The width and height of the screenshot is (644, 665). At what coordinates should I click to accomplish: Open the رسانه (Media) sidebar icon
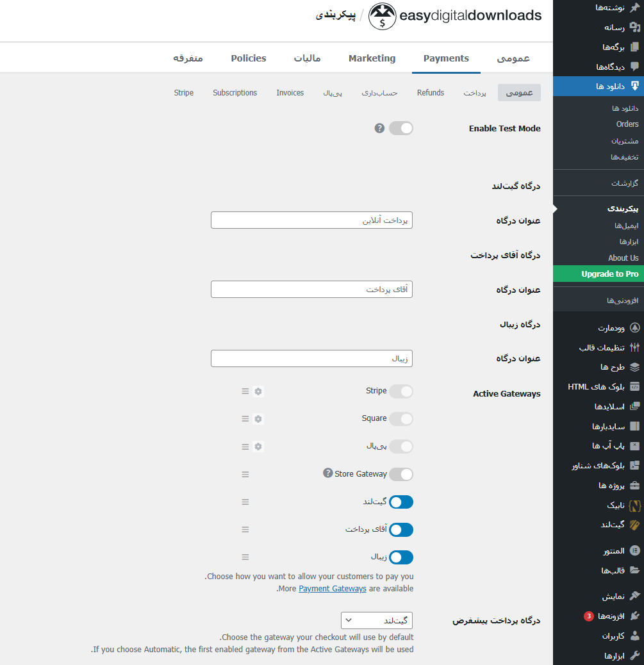[635, 28]
